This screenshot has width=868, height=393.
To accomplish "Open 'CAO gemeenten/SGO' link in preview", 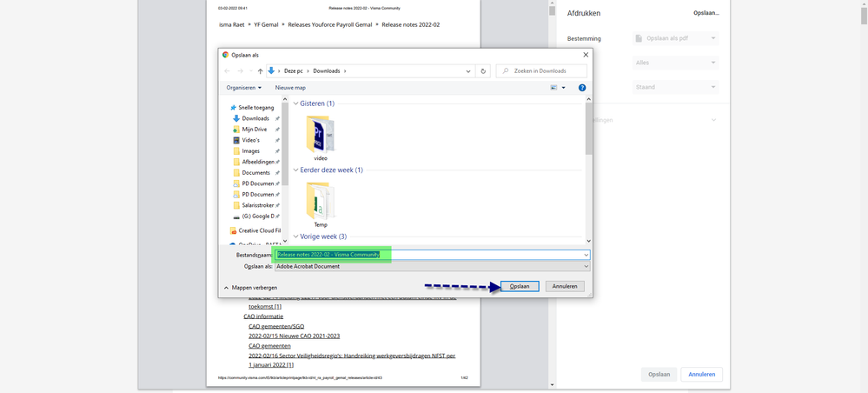I will 276,326.
